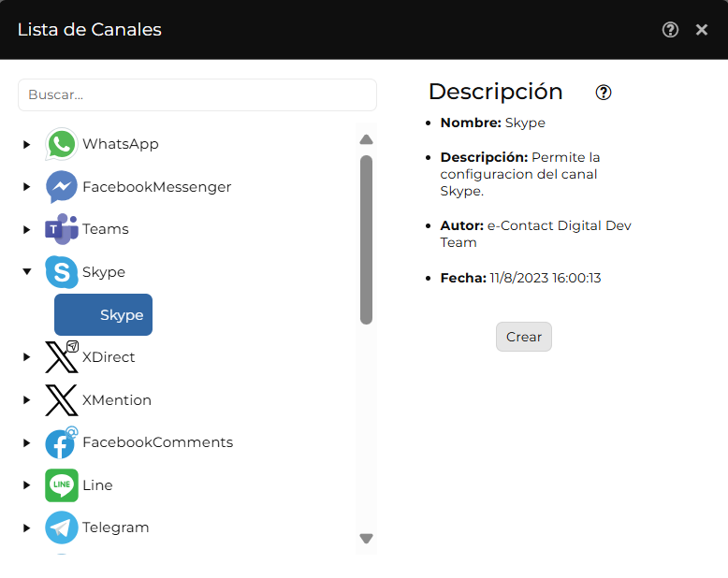Select the FacebookComments label in list
Screen dimensions: 728x578
(158, 442)
